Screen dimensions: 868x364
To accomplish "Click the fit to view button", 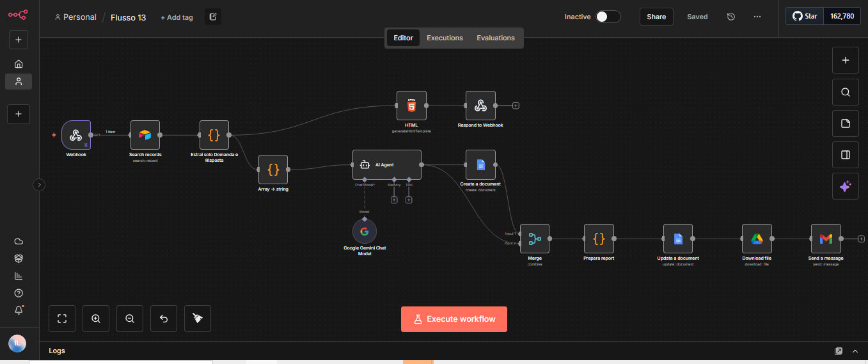I will (62, 319).
